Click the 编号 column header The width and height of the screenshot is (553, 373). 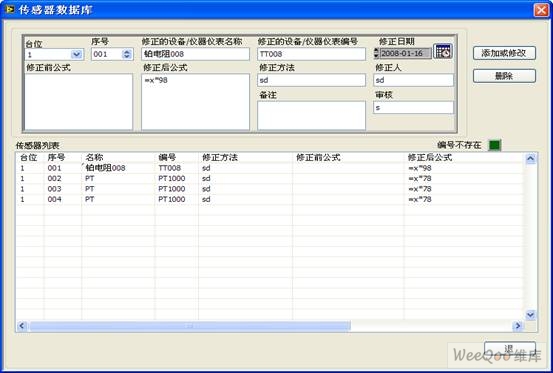pyautogui.click(x=167, y=157)
